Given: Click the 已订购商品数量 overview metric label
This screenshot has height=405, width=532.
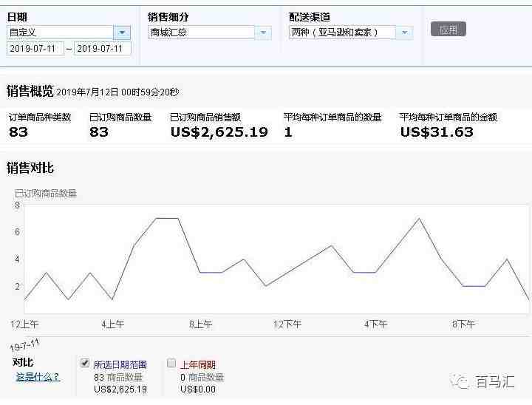Looking at the screenshot, I should 120,118.
